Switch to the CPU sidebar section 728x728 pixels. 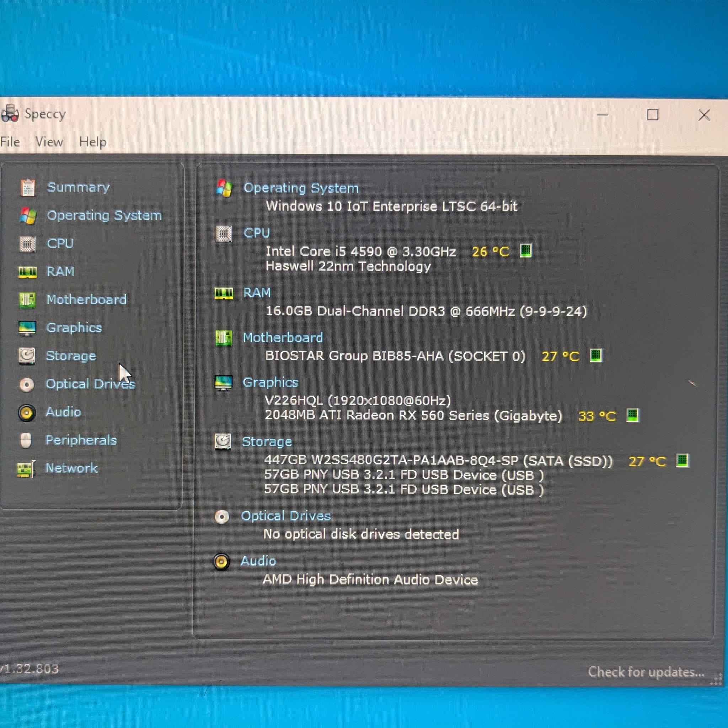click(x=60, y=243)
